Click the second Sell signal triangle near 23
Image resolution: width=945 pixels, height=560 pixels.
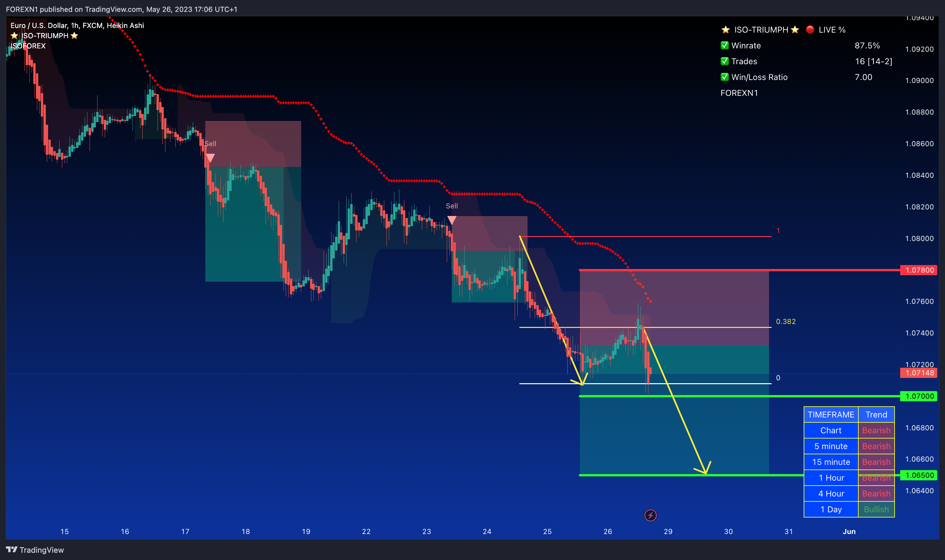(x=452, y=220)
